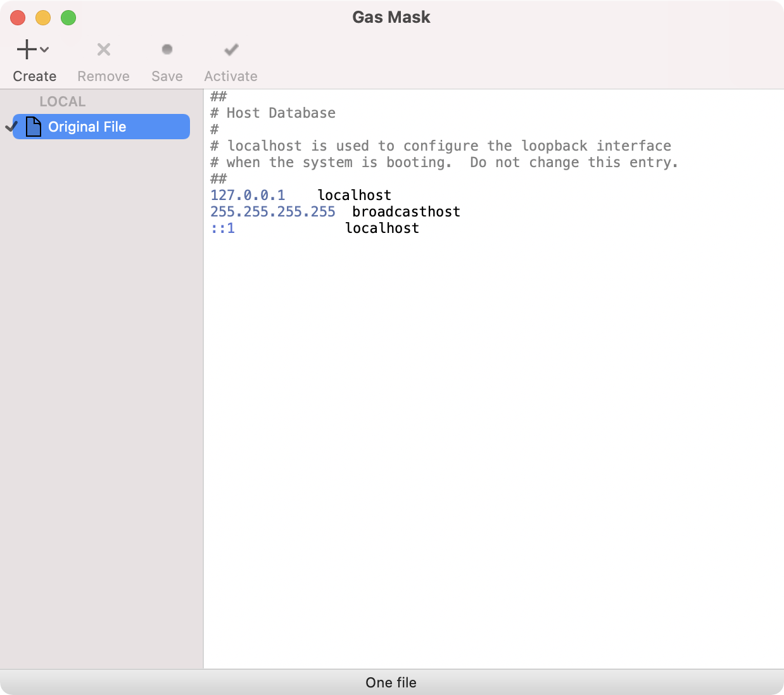The width and height of the screenshot is (784, 695).
Task: Click the LOCAL section header
Action: click(62, 101)
